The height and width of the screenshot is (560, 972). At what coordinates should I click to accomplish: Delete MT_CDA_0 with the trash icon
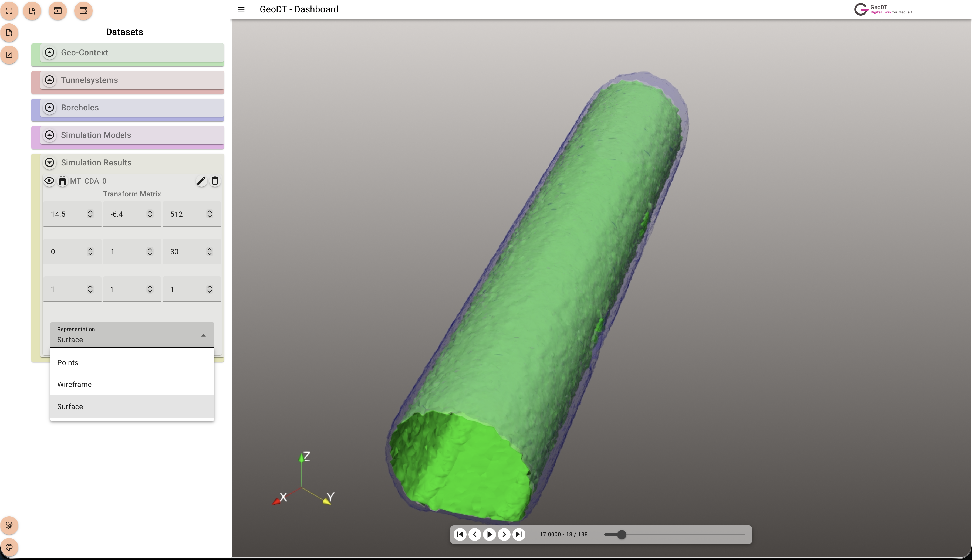tap(215, 181)
